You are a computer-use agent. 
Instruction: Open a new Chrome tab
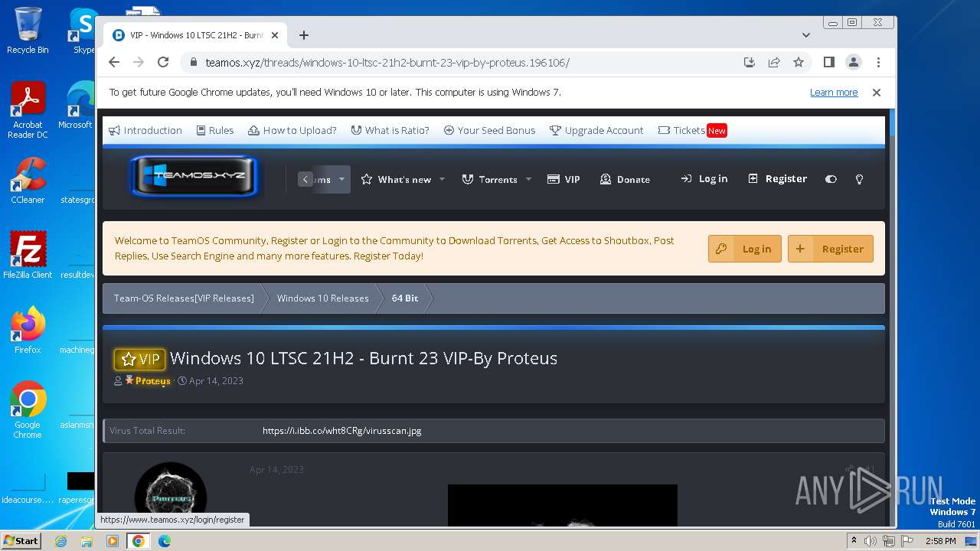coord(304,35)
